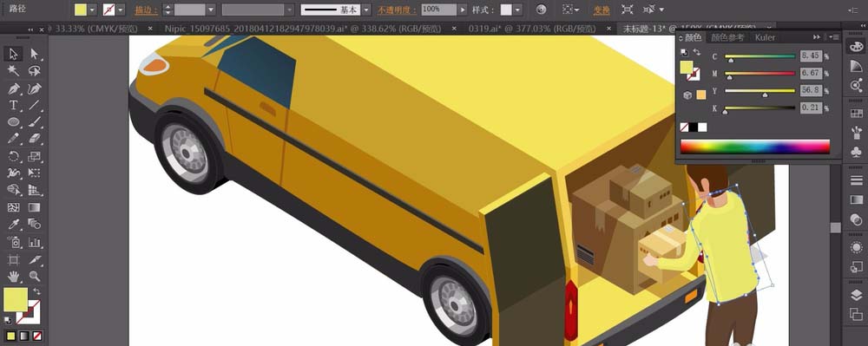Viewport: 868px width, 346px height.
Task: Select the Pencil tool
Action: pyautogui.click(x=13, y=139)
